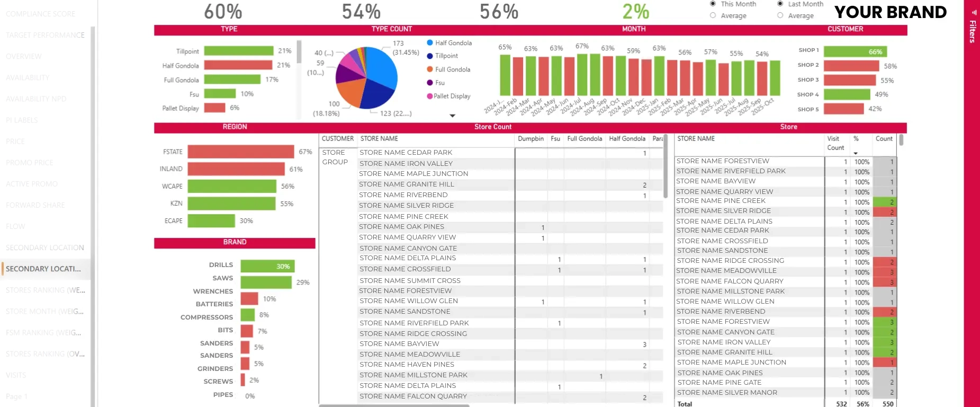Click sort arrow under % column header
This screenshot has height=407, width=980.
click(x=856, y=154)
